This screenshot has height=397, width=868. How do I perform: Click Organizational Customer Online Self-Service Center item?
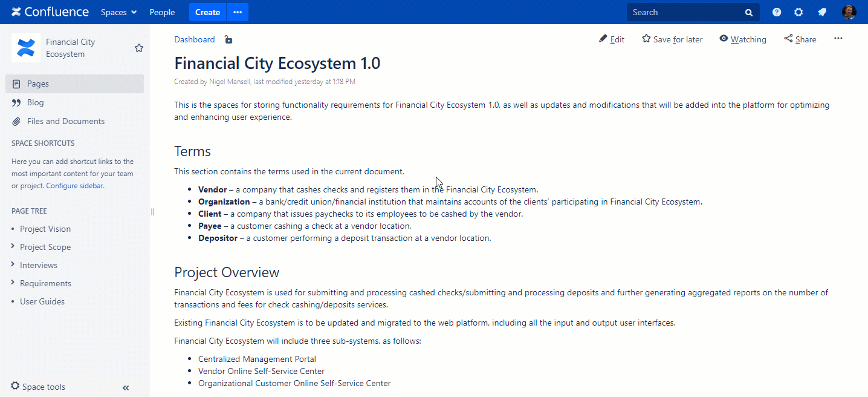pyautogui.click(x=294, y=383)
